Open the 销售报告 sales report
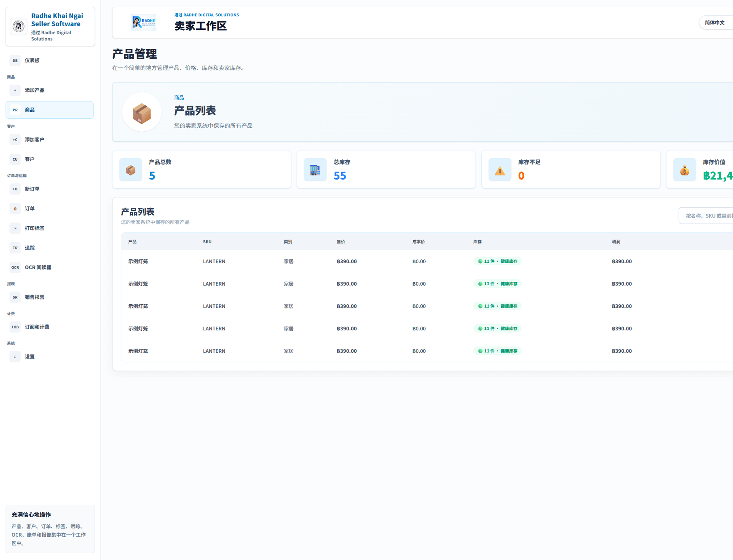733x560 pixels. point(50,297)
